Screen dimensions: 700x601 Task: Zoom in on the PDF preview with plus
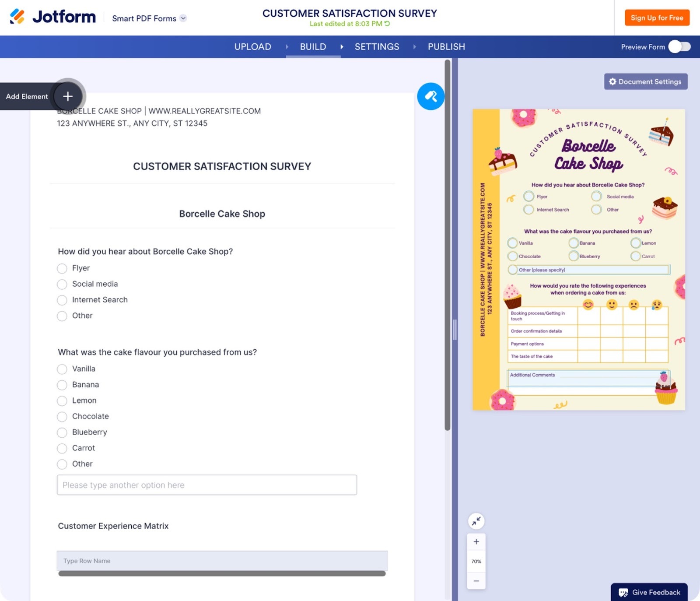point(476,541)
